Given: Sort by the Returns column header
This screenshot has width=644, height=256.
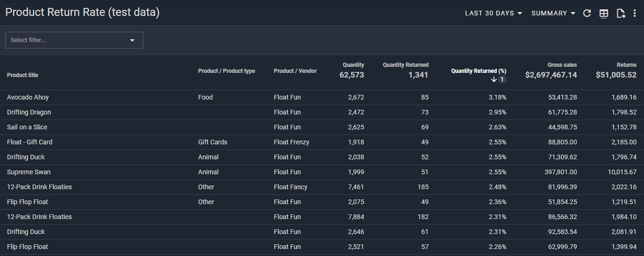Looking at the screenshot, I should 626,65.
